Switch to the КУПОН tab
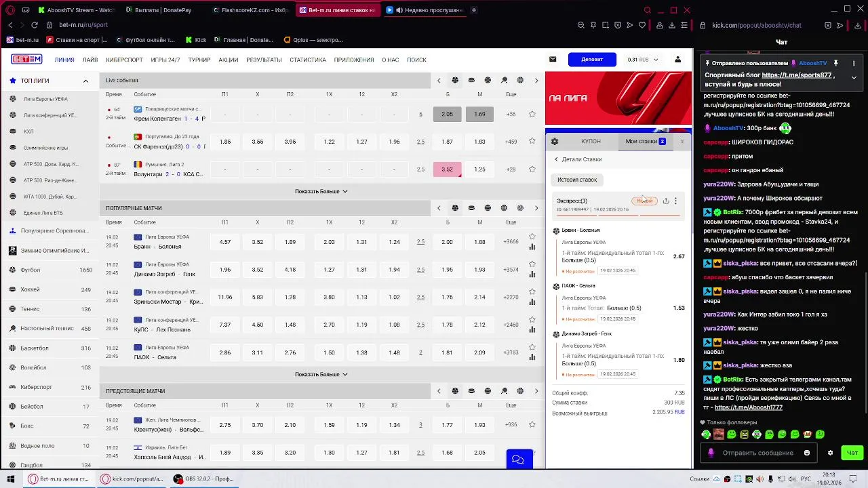This screenshot has height=488, width=868. [x=591, y=142]
